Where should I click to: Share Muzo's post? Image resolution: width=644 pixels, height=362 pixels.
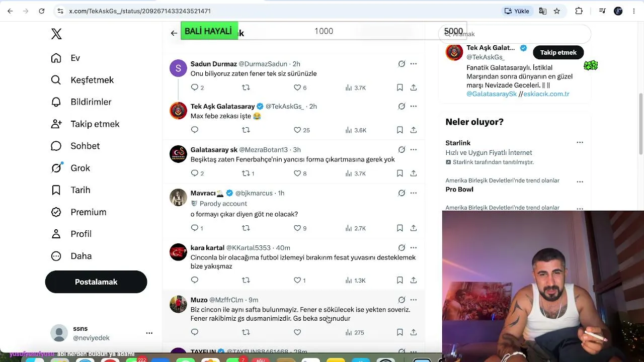[414, 332]
